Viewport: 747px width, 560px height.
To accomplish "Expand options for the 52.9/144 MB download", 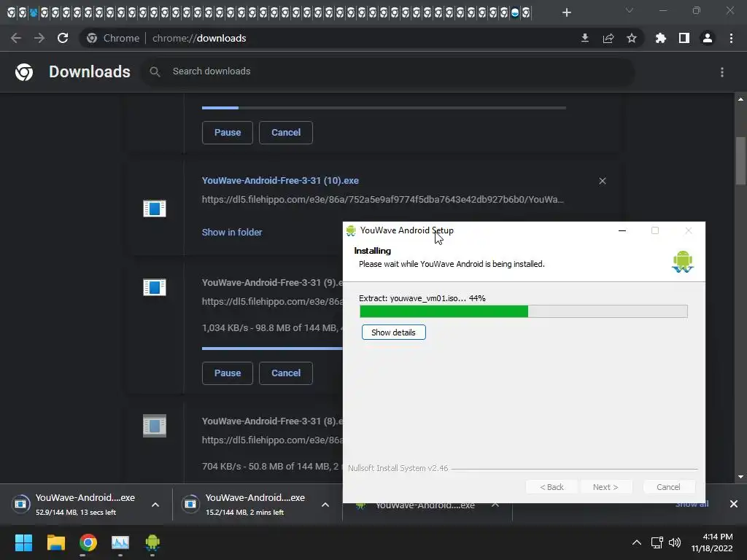I will [155, 505].
